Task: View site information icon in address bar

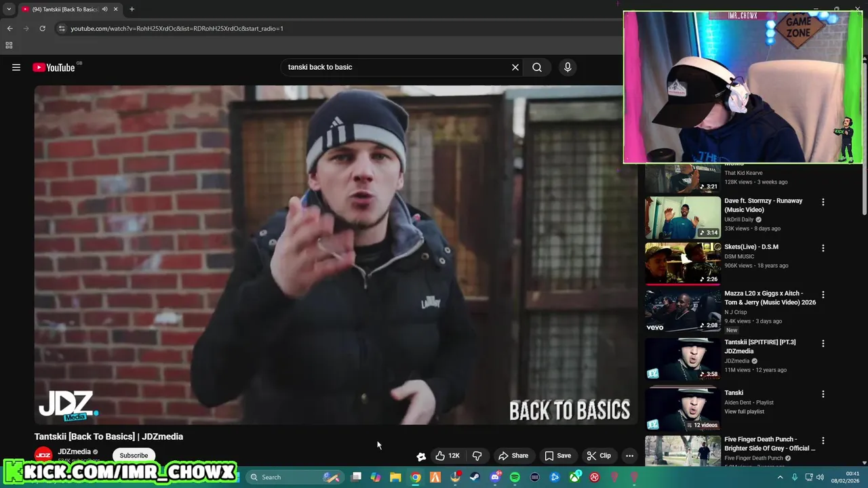Action: click(x=62, y=28)
